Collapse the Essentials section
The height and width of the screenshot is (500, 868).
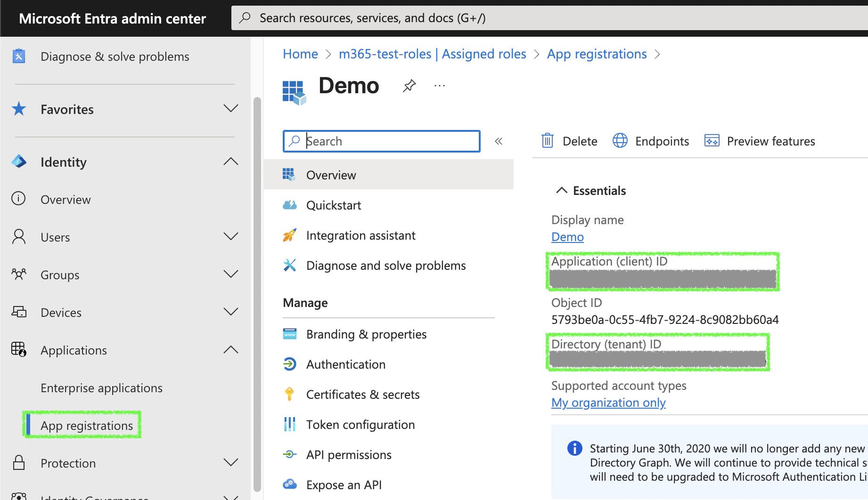tap(561, 190)
